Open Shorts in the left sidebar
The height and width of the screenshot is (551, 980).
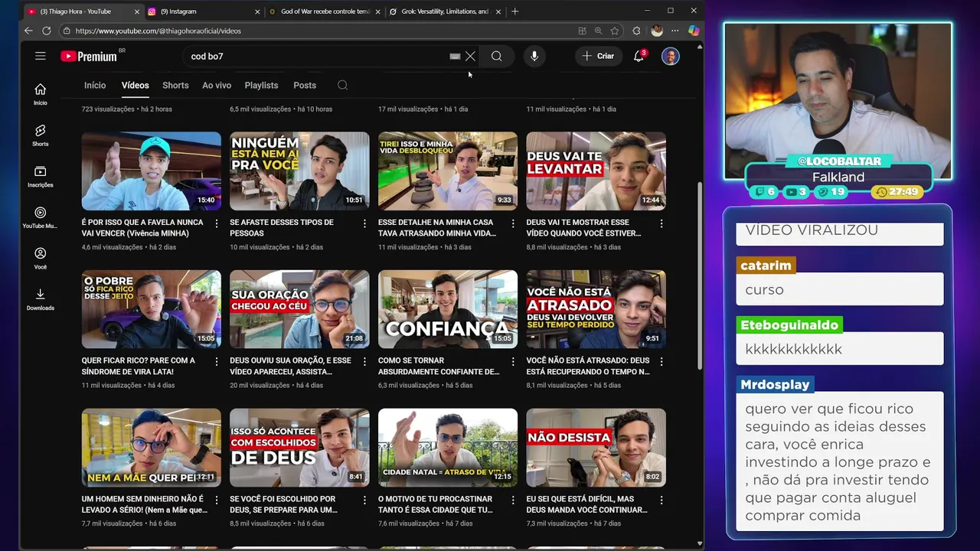41,135
